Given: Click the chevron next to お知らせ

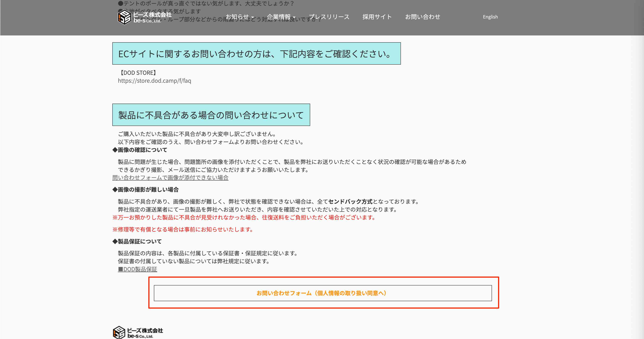Looking at the screenshot, I should click(253, 18).
